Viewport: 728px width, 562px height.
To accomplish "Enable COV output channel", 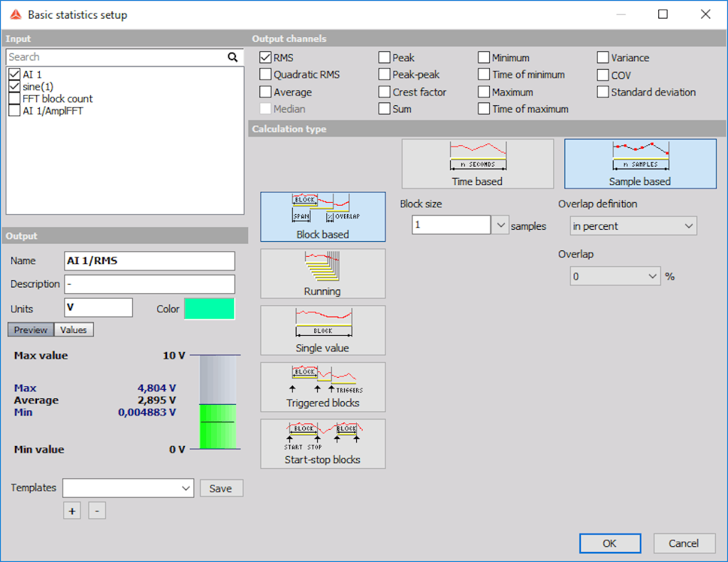I will point(603,75).
